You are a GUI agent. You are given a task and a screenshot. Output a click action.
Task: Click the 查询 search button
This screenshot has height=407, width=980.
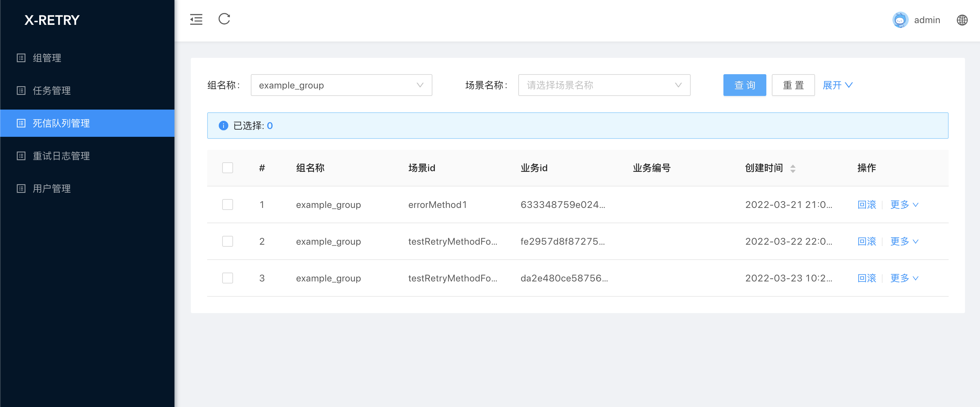click(x=744, y=85)
